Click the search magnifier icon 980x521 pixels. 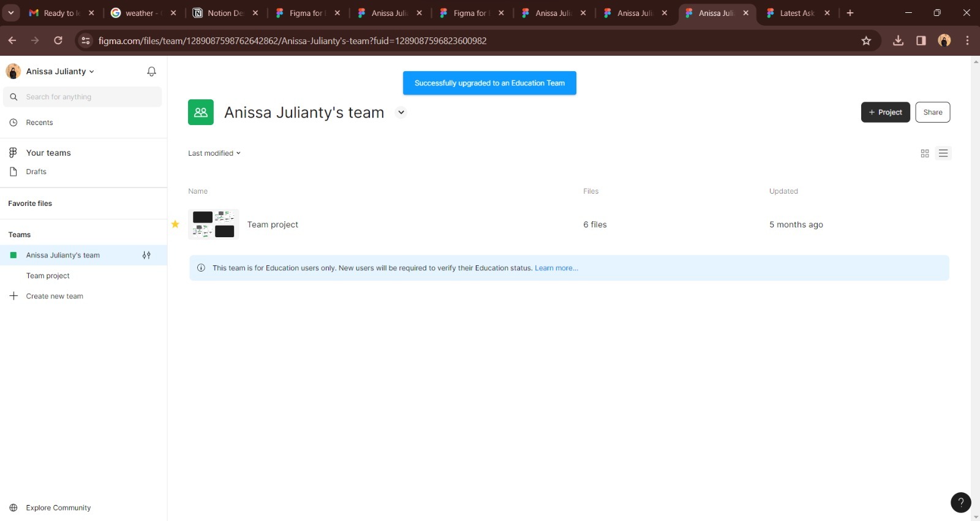click(13, 97)
